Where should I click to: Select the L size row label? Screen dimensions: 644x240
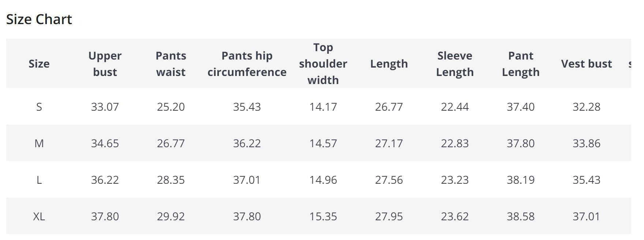(39, 180)
